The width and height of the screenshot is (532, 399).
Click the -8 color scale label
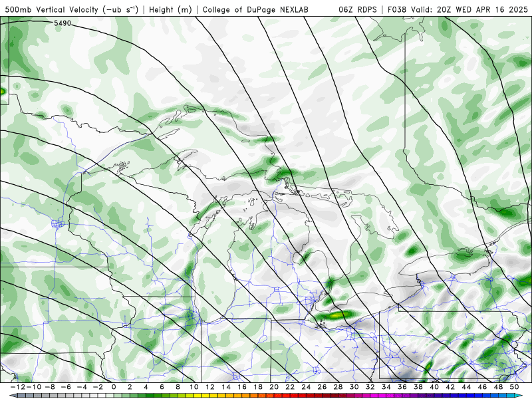(51, 387)
